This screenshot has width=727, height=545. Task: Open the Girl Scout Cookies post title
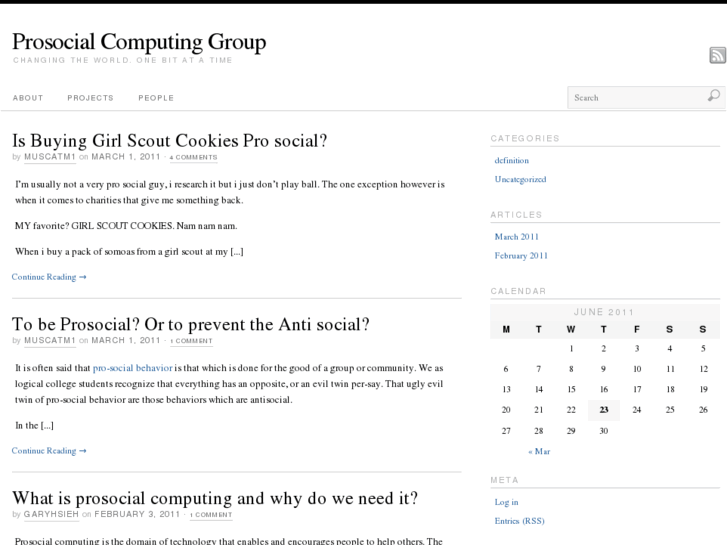pyautogui.click(x=169, y=140)
